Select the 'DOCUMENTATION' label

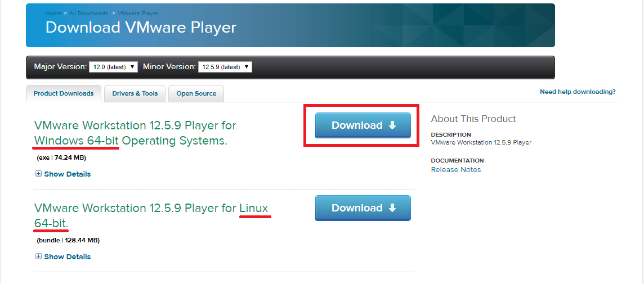click(457, 160)
